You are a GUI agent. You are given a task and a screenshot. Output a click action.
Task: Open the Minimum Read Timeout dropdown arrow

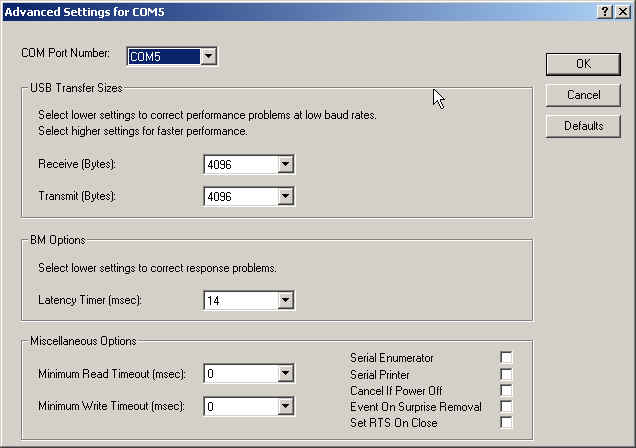(x=286, y=373)
